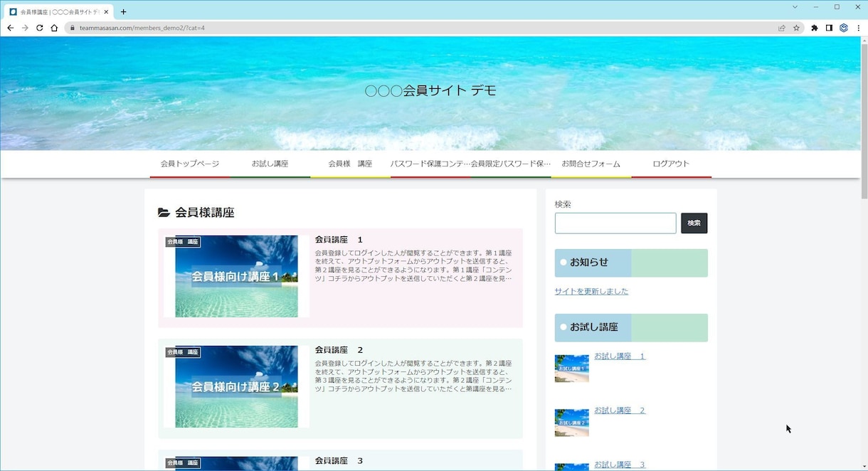Open お試し講座 in navigation menu
The width and height of the screenshot is (868, 471).
click(x=270, y=164)
